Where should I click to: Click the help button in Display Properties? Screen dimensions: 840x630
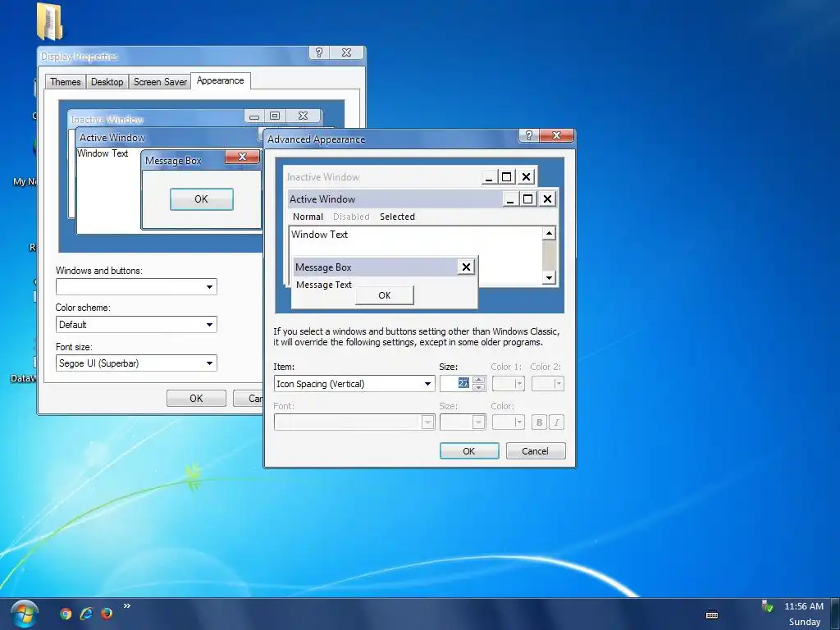pos(319,52)
